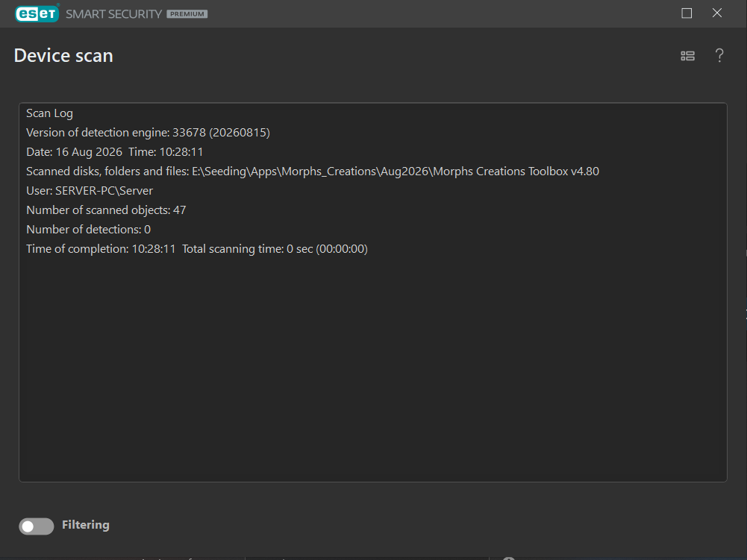Open the list view options icon
Viewport: 747px width, 560px height.
click(x=687, y=56)
